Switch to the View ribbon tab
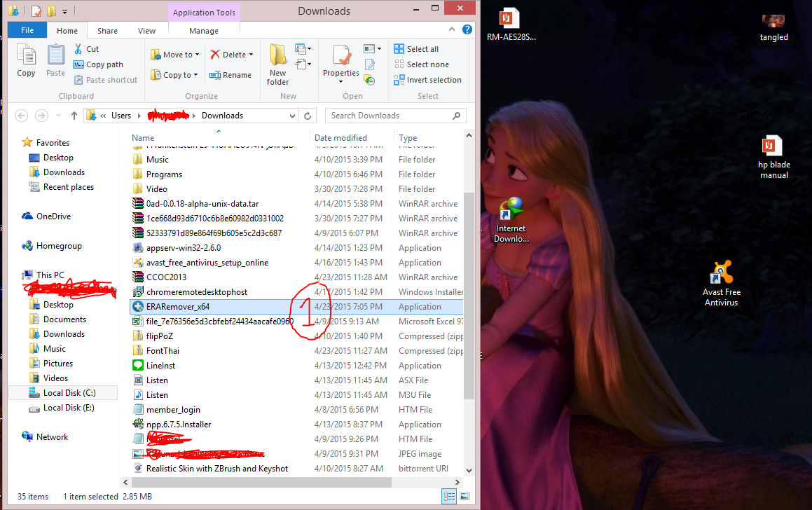Screen dimensions: 812x510 (x=146, y=31)
